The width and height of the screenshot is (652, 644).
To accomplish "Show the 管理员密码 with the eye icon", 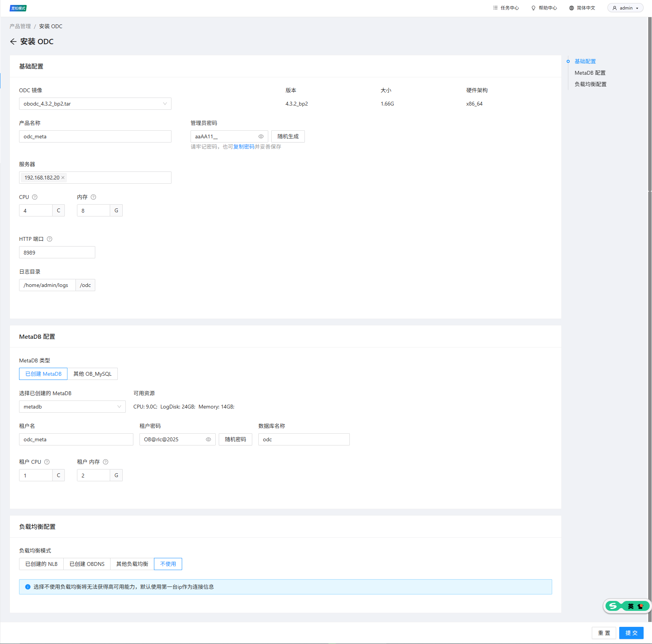I will [x=261, y=136].
